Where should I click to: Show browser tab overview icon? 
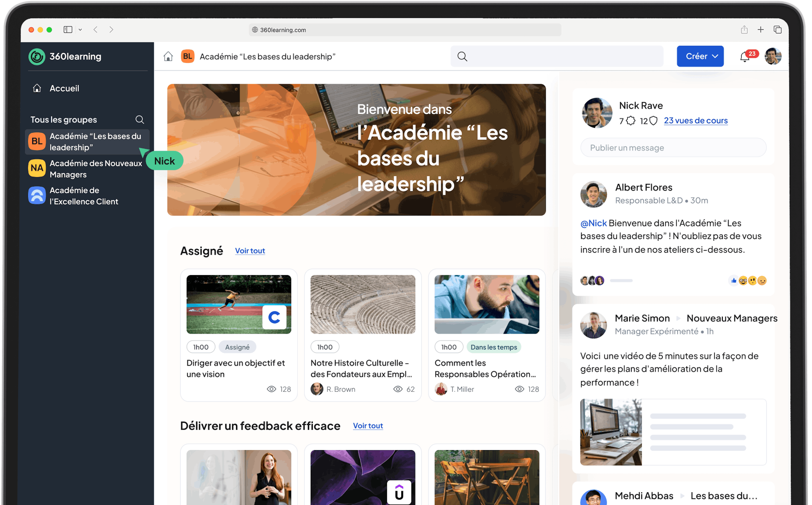[778, 30]
